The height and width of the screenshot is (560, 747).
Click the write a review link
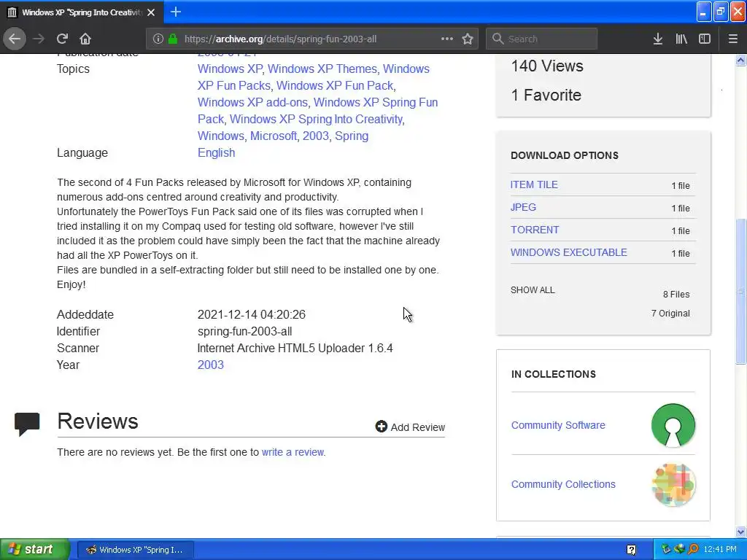pos(293,452)
